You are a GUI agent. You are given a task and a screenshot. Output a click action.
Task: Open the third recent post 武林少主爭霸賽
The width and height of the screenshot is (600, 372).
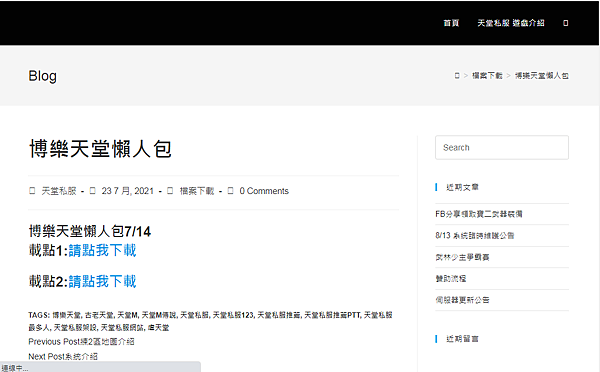462,257
